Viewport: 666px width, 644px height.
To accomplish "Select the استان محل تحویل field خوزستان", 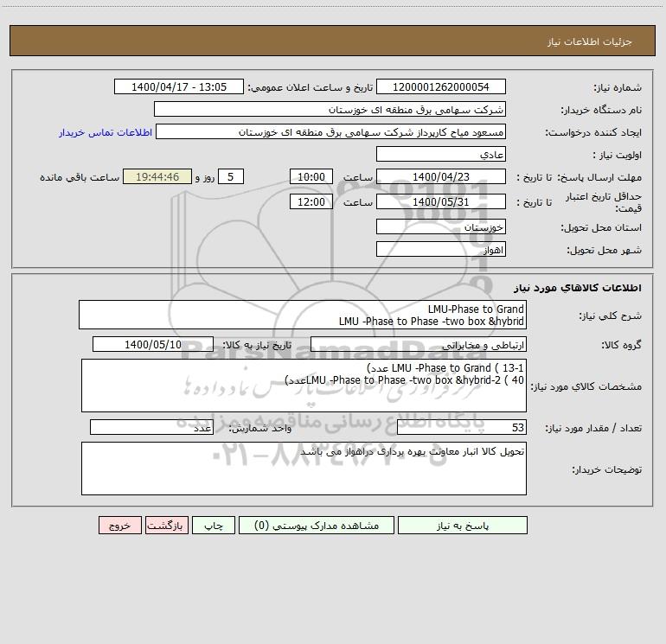I will tap(441, 227).
